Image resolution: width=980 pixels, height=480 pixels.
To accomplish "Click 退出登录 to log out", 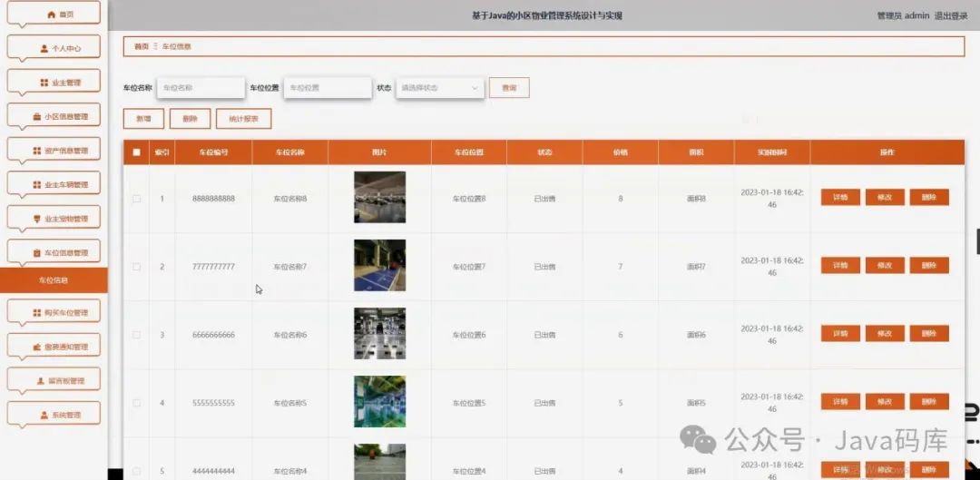I will pyautogui.click(x=951, y=15).
